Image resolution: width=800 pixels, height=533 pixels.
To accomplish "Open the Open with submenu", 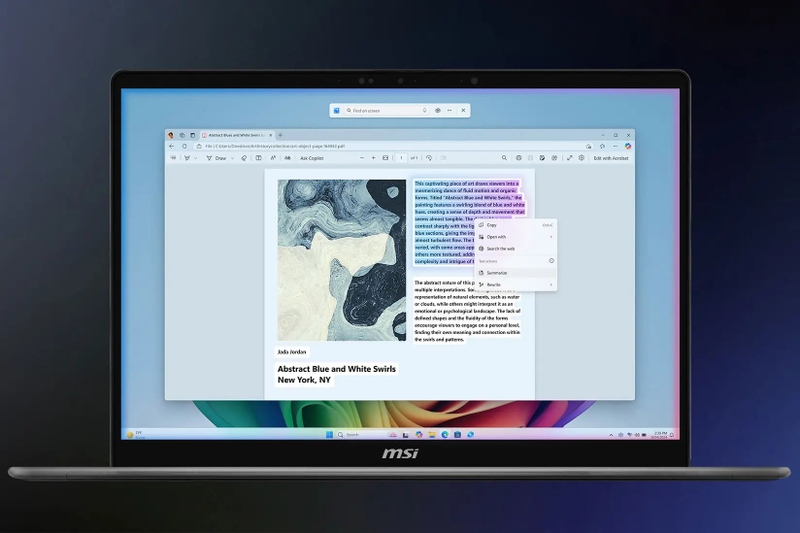I will tap(516, 237).
